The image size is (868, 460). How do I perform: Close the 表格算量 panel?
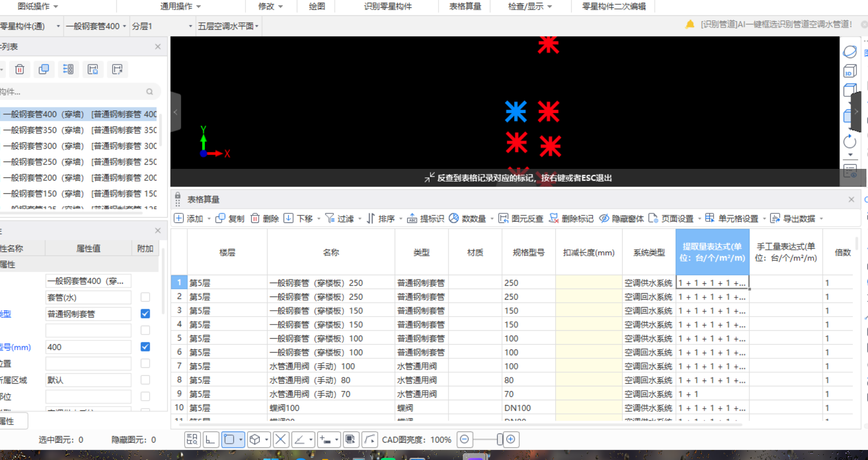(851, 200)
